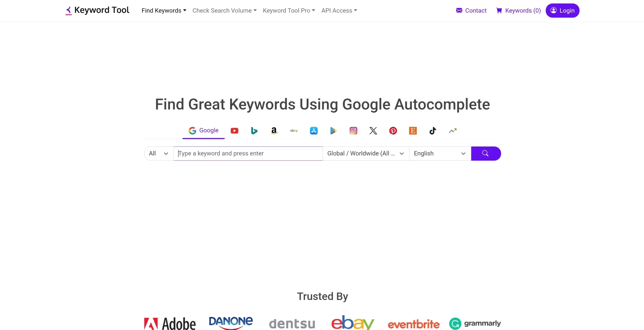Open the X platform search tab
The height and width of the screenshot is (330, 644).
pyautogui.click(x=373, y=130)
